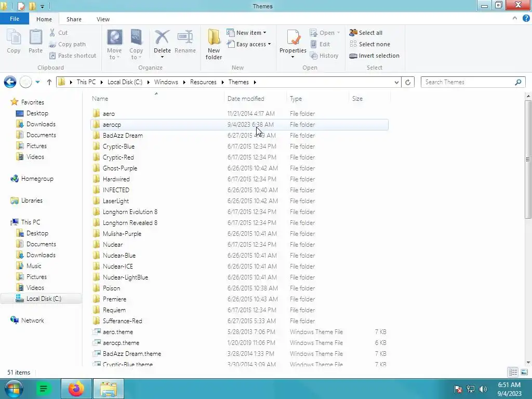Select the Home ribbon tab

44,19
